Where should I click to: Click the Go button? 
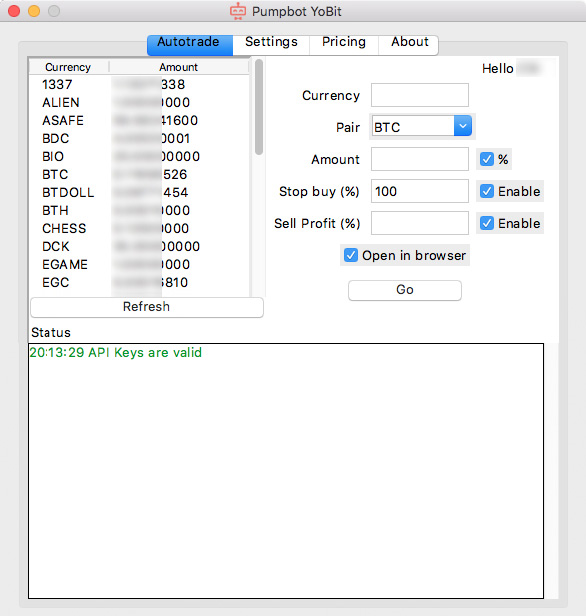(x=405, y=290)
